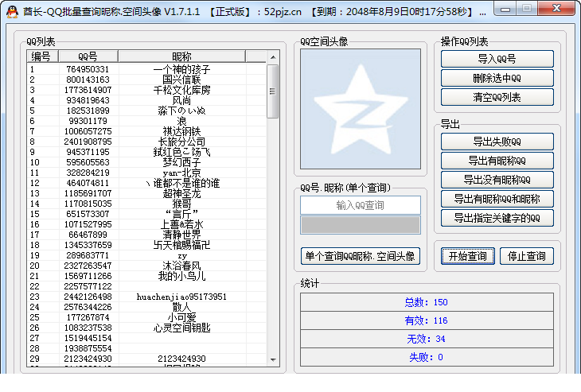581x392 pixels.
Task: Click the 失败: 0 statistic
Action: [427, 358]
